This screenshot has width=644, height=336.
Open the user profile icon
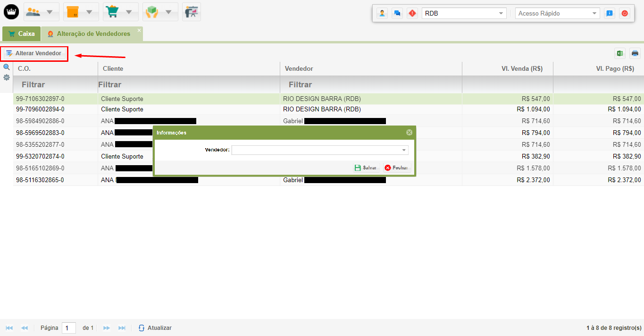(382, 14)
